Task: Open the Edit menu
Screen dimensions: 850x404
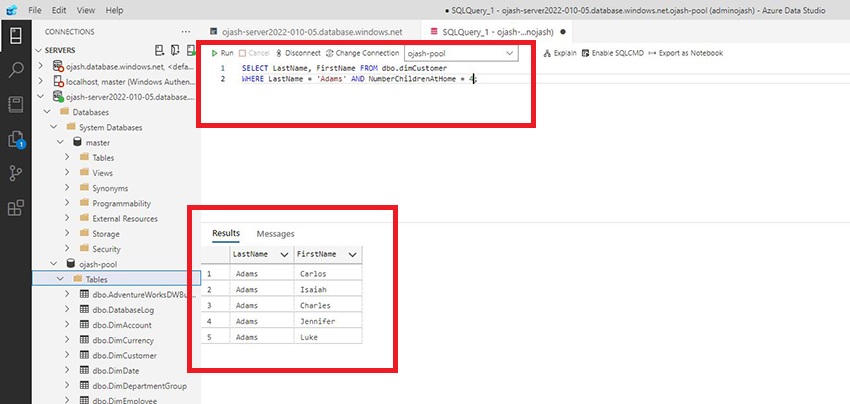Action: 59,10
